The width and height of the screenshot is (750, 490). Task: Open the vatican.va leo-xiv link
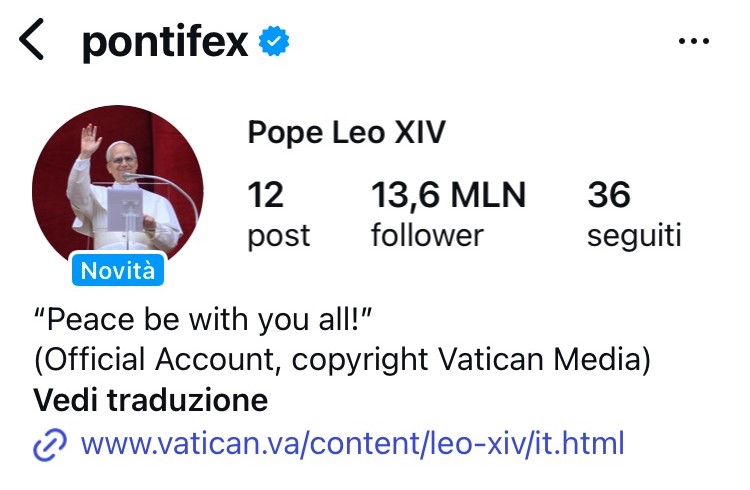click(353, 444)
